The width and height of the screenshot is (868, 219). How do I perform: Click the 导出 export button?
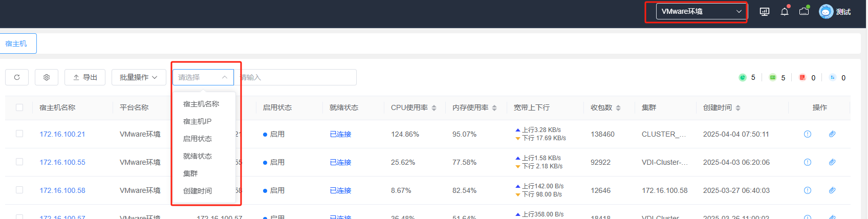pos(85,77)
